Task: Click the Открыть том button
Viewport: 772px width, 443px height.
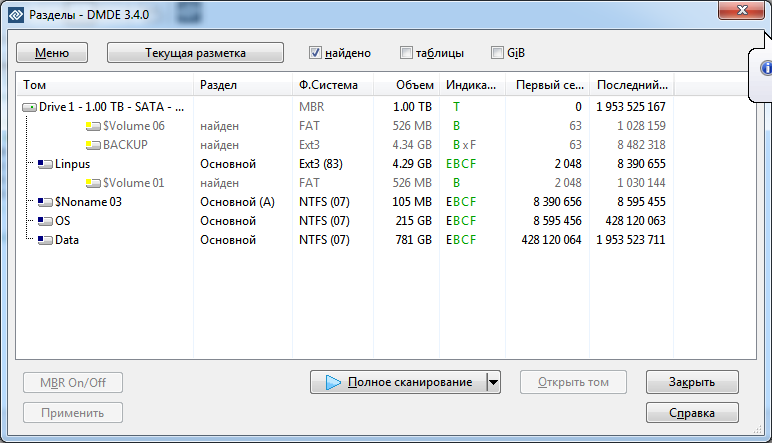Action: (573, 382)
